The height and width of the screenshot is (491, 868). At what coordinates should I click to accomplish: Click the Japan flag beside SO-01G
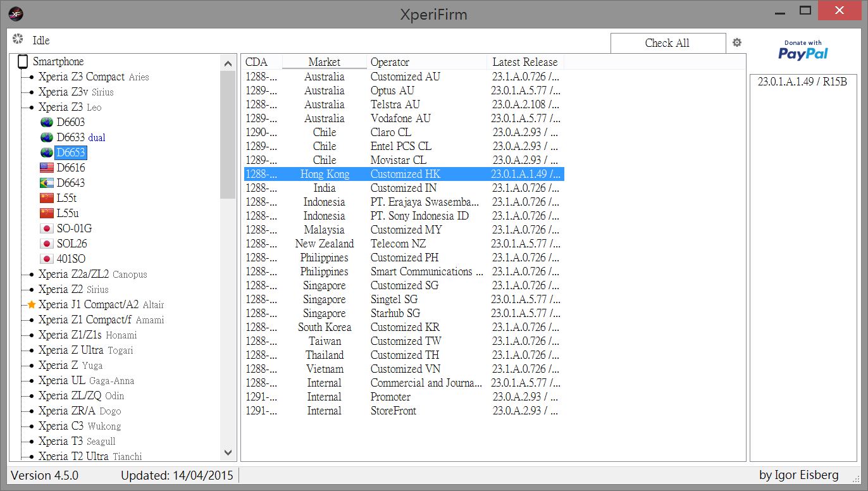click(47, 228)
